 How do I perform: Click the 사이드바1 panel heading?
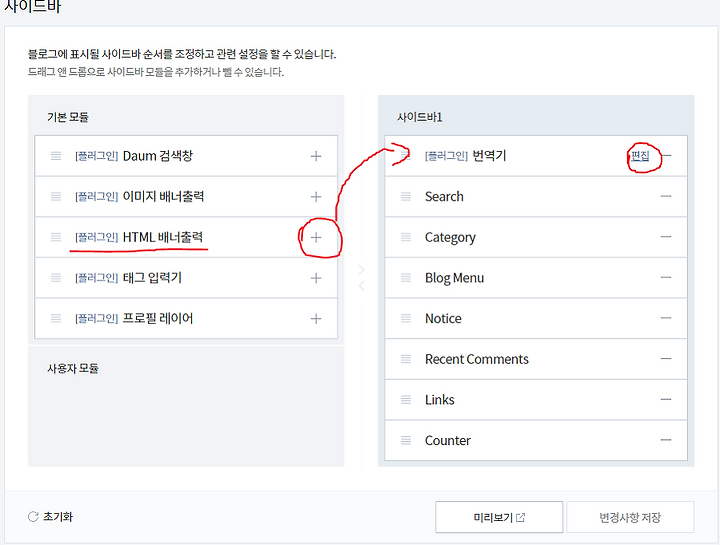click(x=419, y=117)
